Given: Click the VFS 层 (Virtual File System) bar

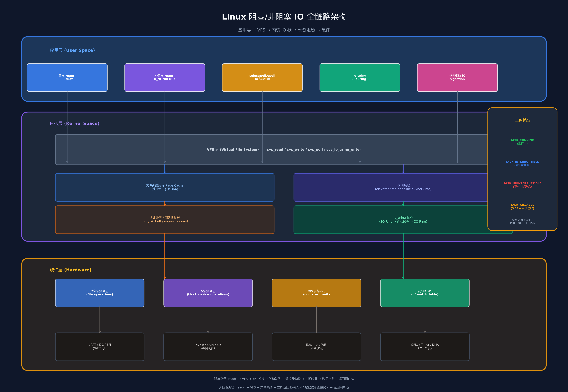Looking at the screenshot, I should click(272, 150).
